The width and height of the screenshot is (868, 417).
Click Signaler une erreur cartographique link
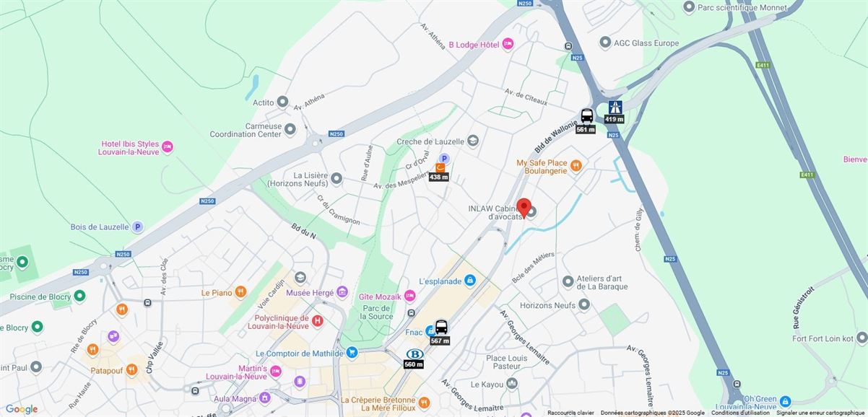(x=820, y=413)
